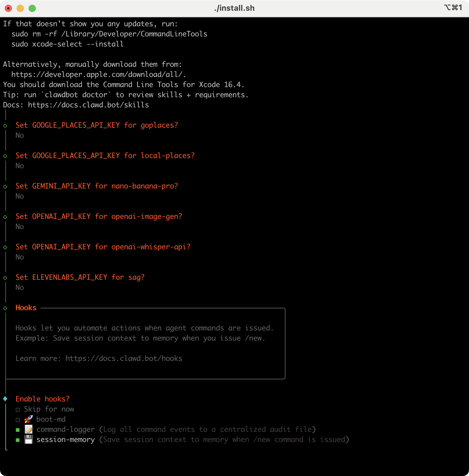Click the ./install.sh window title

[234, 8]
